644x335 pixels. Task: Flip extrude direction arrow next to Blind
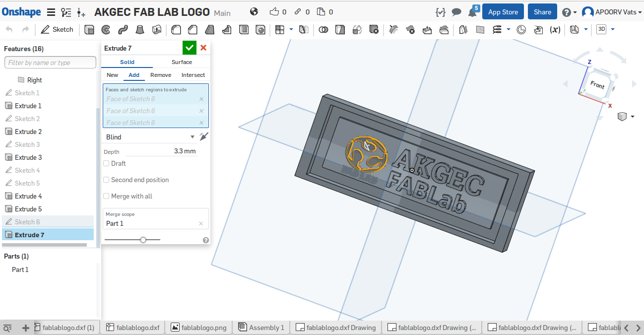[x=204, y=136]
